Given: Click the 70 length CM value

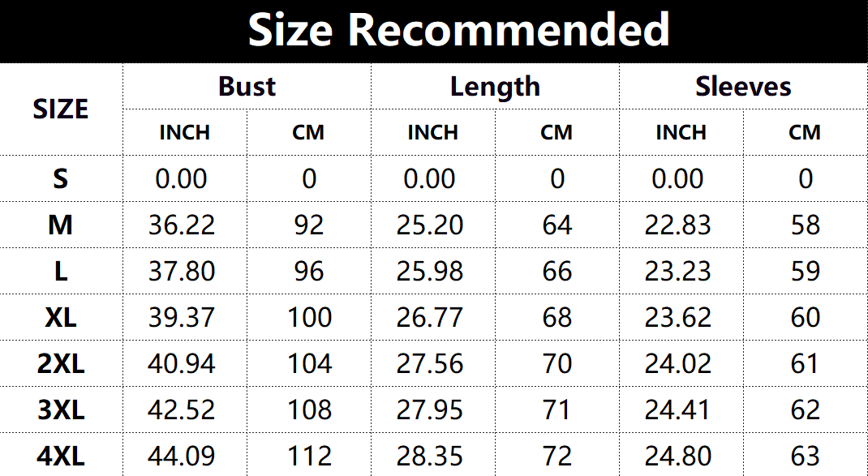Looking at the screenshot, I should pyautogui.click(x=557, y=363).
